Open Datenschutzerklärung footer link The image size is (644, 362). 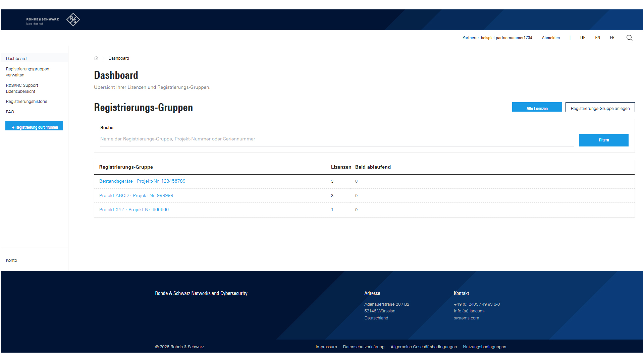point(364,347)
